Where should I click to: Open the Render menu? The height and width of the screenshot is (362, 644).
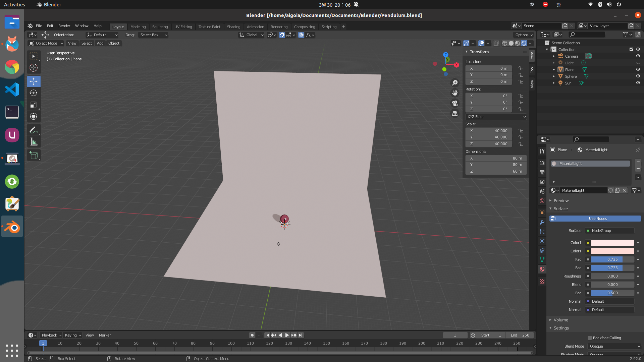click(x=64, y=26)
